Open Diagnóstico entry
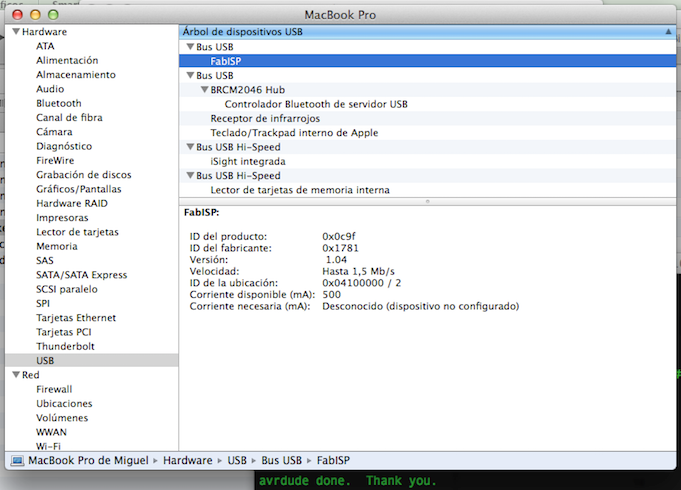This screenshot has height=490, width=681. [x=64, y=146]
